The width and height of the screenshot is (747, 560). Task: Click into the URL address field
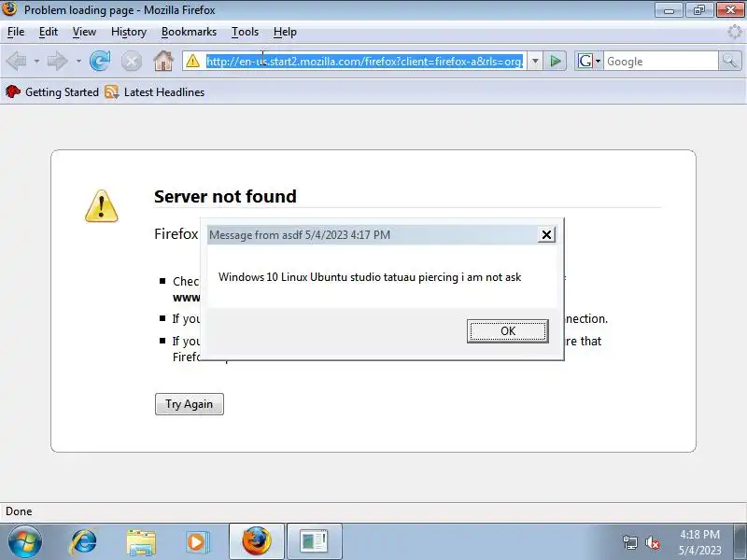364,61
